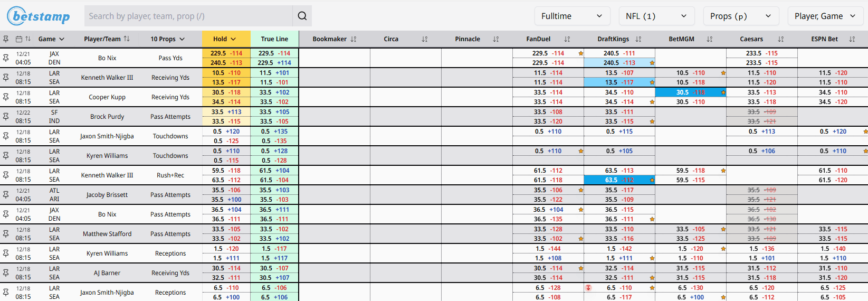
Task: Click Caesars column sort icon
Action: tap(781, 39)
